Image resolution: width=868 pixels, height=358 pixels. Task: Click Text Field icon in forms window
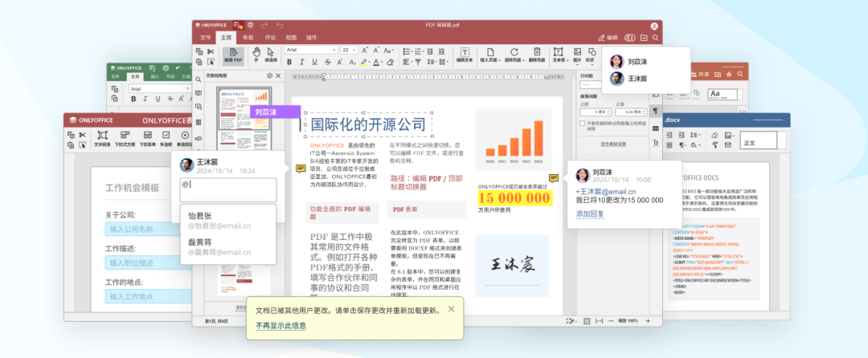pos(102,137)
